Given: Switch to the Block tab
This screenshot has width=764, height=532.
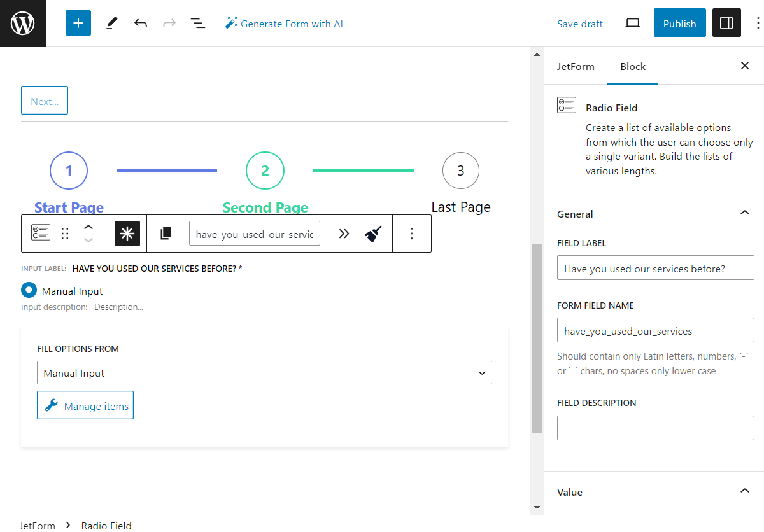Looking at the screenshot, I should point(632,66).
